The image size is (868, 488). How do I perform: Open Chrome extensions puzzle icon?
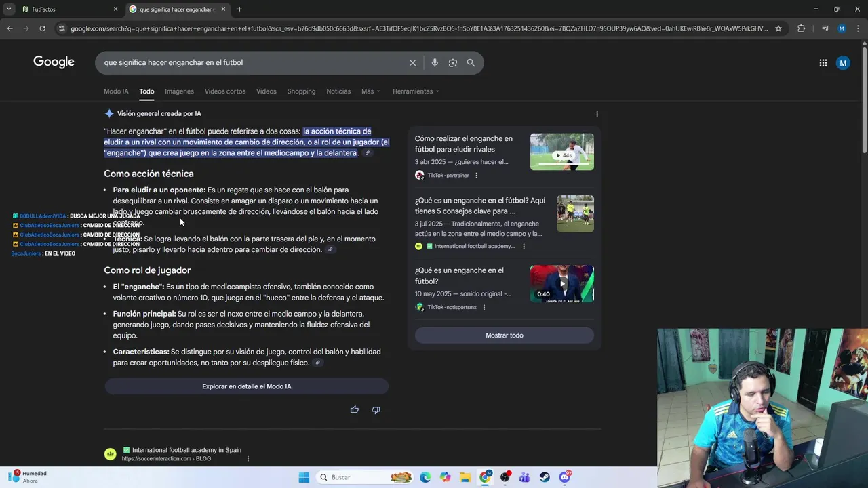click(x=801, y=28)
